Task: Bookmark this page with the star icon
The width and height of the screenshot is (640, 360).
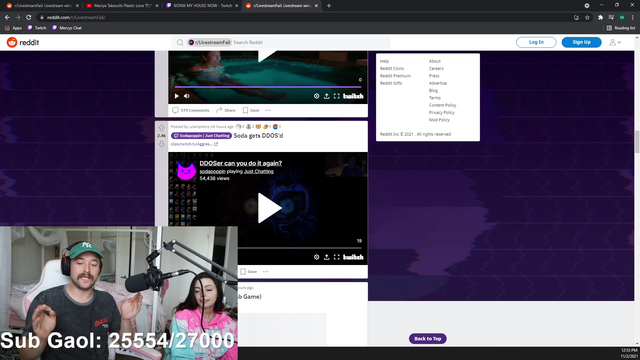Action: tap(587, 17)
